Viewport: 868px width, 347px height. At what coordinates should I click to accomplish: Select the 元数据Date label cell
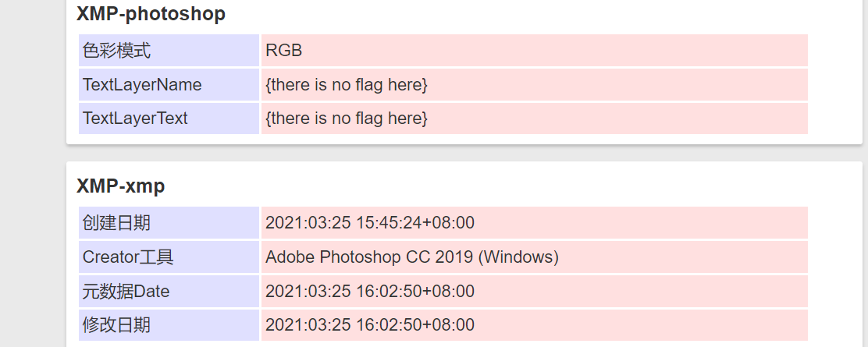pos(169,291)
